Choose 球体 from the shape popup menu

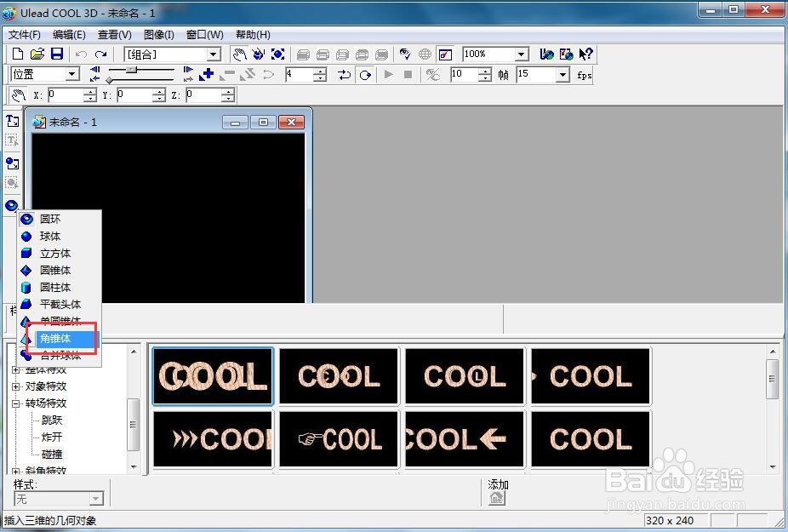(60, 236)
